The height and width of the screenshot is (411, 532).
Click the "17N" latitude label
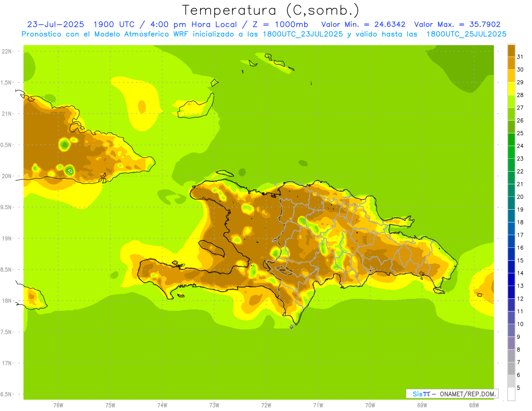[7, 363]
